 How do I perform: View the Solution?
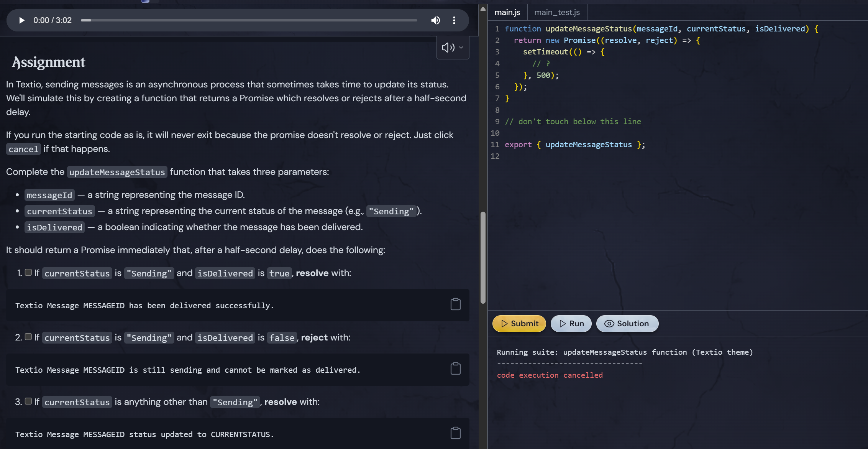pyautogui.click(x=627, y=324)
